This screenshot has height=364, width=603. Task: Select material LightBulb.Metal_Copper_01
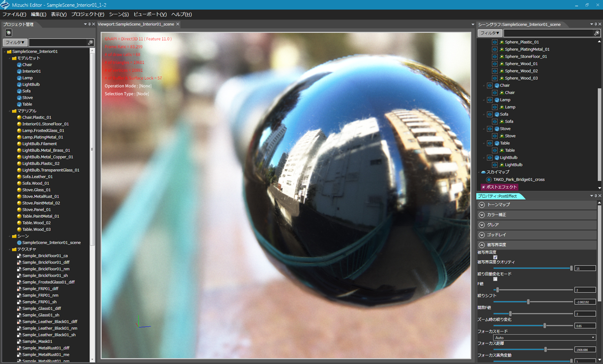pos(47,157)
